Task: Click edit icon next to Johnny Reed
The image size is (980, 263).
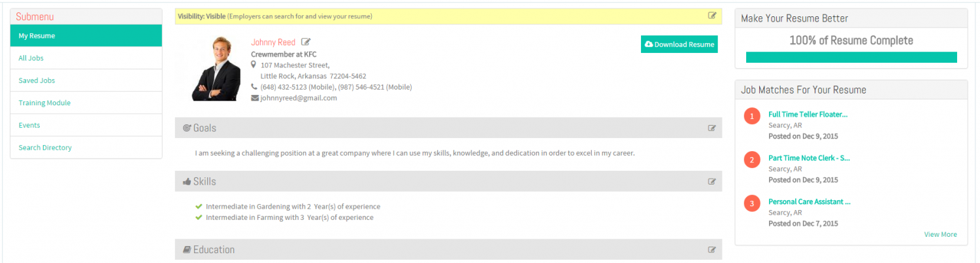Action: pos(306,43)
